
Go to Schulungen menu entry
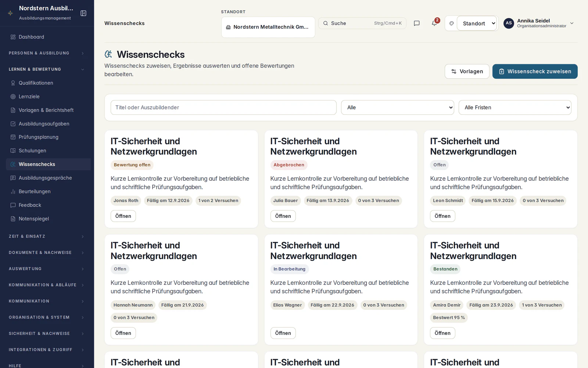coord(48,151)
